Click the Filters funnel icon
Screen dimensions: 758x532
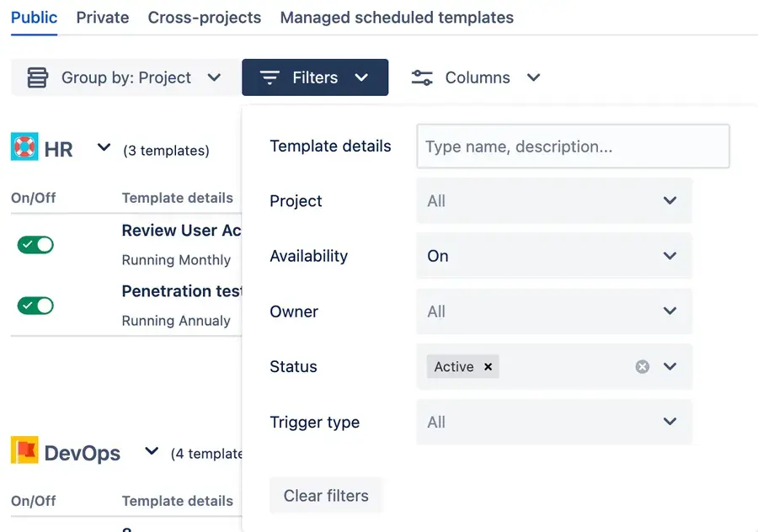click(269, 77)
